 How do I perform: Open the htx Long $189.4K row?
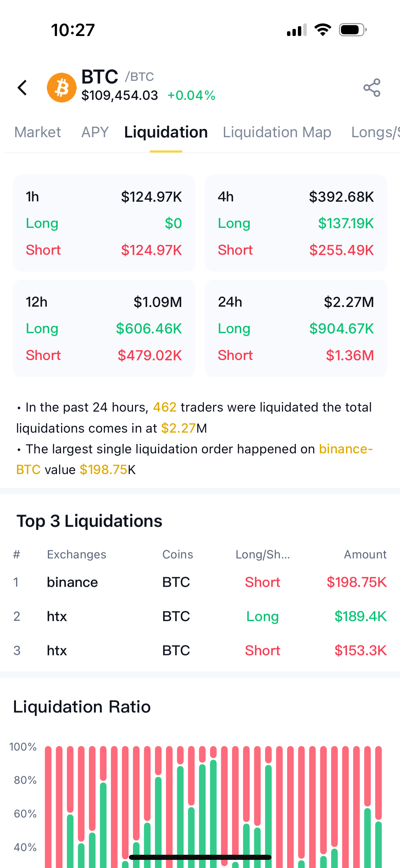(x=200, y=616)
